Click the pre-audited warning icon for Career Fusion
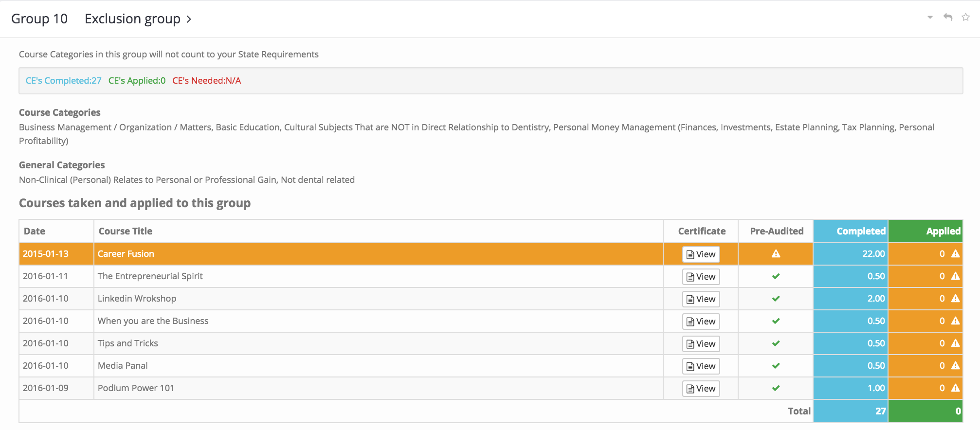The height and width of the screenshot is (430, 980). click(776, 253)
